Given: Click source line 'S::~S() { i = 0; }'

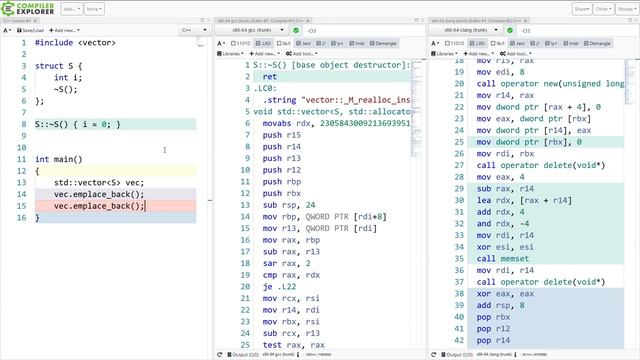Looking at the screenshot, I should pos(78,124).
